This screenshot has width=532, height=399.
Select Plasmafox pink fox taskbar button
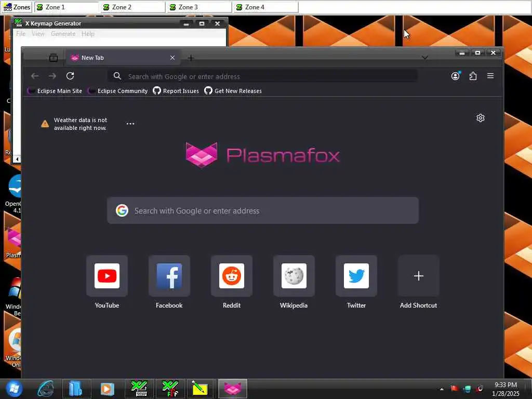click(x=232, y=389)
